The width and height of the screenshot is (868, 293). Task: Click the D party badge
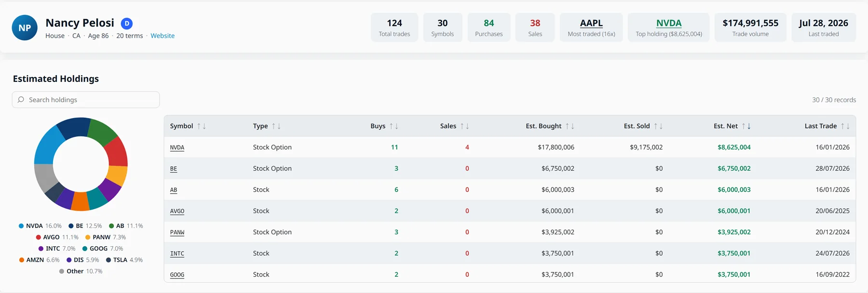click(x=126, y=23)
